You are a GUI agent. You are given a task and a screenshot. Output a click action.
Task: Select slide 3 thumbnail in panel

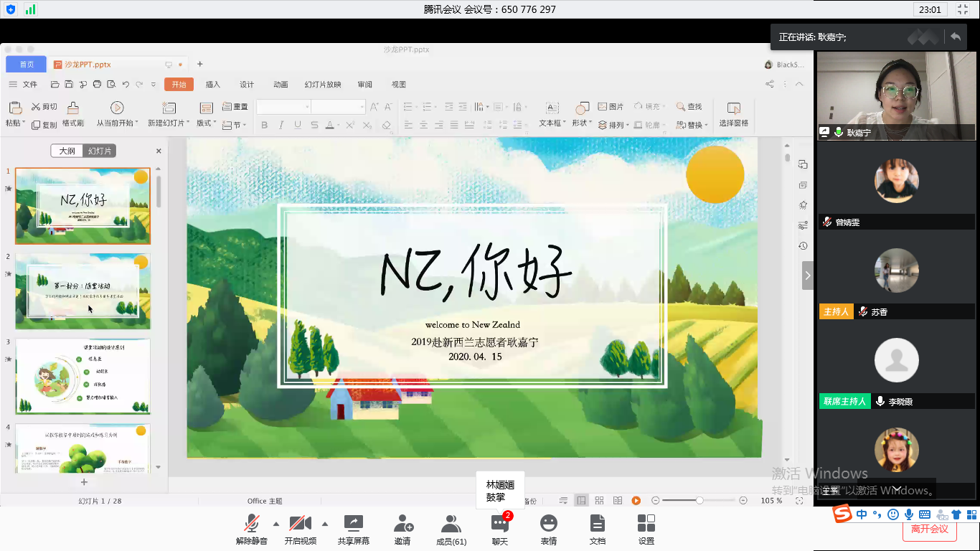[83, 376]
